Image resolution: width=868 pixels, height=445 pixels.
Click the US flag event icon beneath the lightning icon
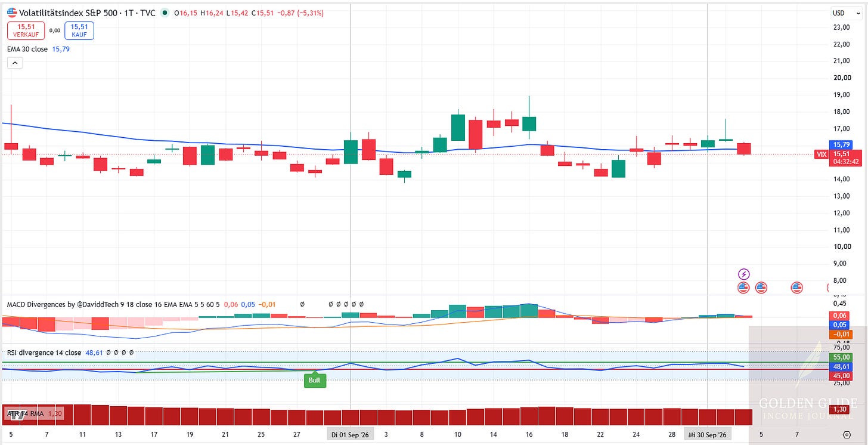[x=743, y=288]
